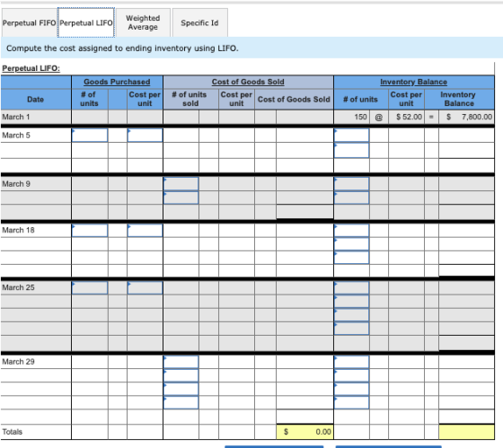The image size is (503, 448).
Task: Click March 5 goods purchased units field
Action: point(90,136)
